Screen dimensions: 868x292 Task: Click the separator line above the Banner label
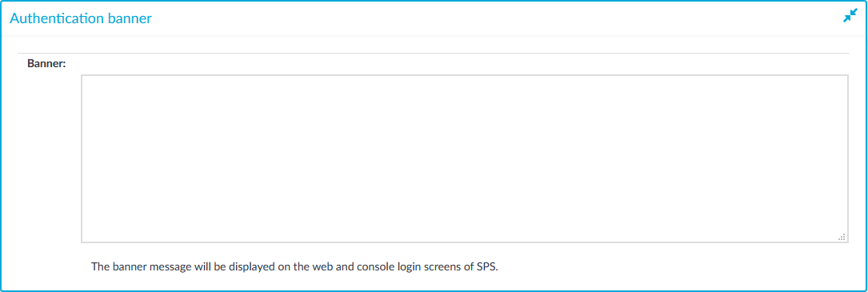(x=434, y=53)
